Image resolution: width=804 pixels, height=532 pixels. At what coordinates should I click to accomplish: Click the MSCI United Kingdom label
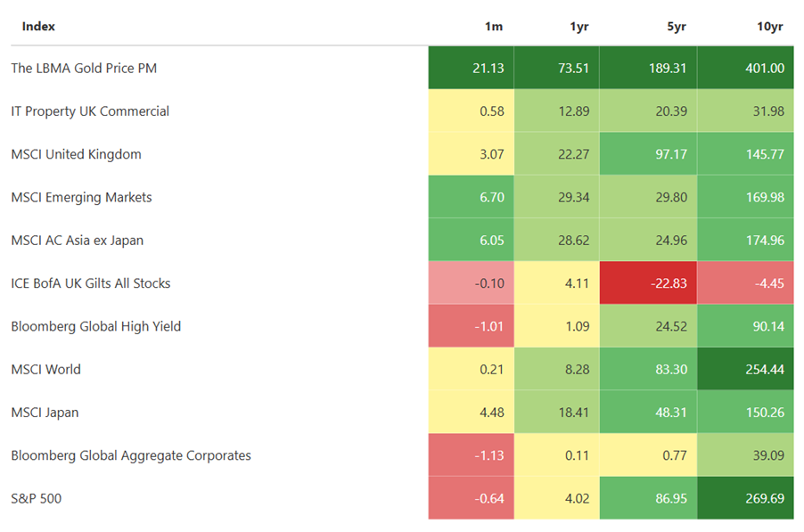point(76,154)
